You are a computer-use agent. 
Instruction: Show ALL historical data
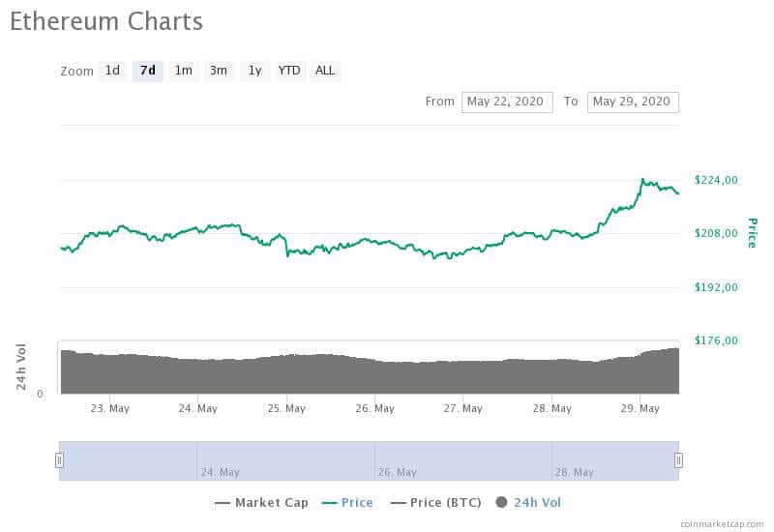pyautogui.click(x=325, y=71)
